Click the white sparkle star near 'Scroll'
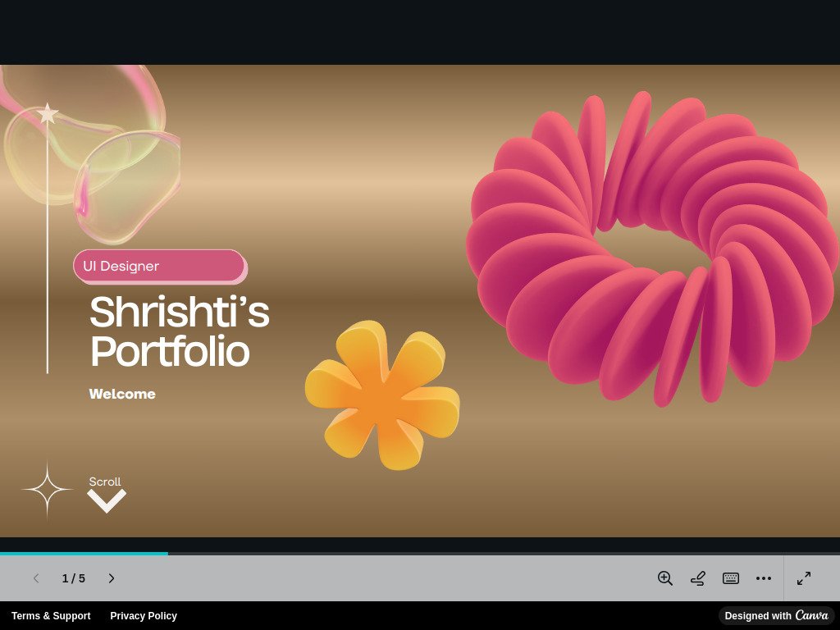 47,488
